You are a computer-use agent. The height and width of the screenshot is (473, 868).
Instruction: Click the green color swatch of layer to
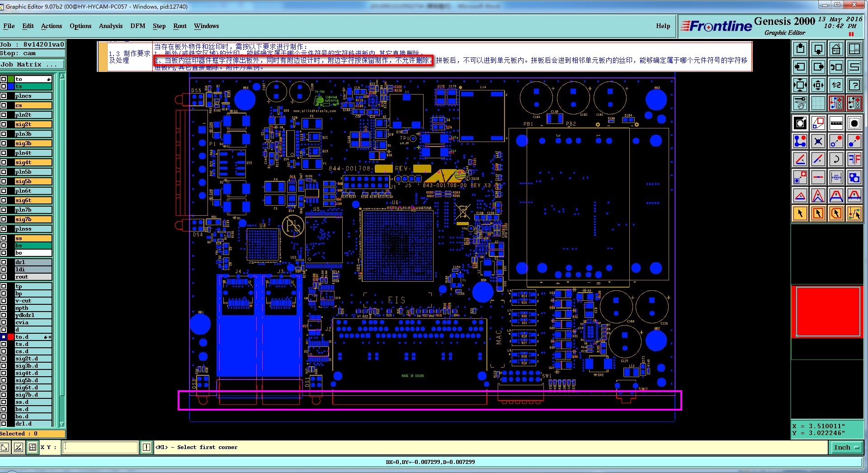11,79
